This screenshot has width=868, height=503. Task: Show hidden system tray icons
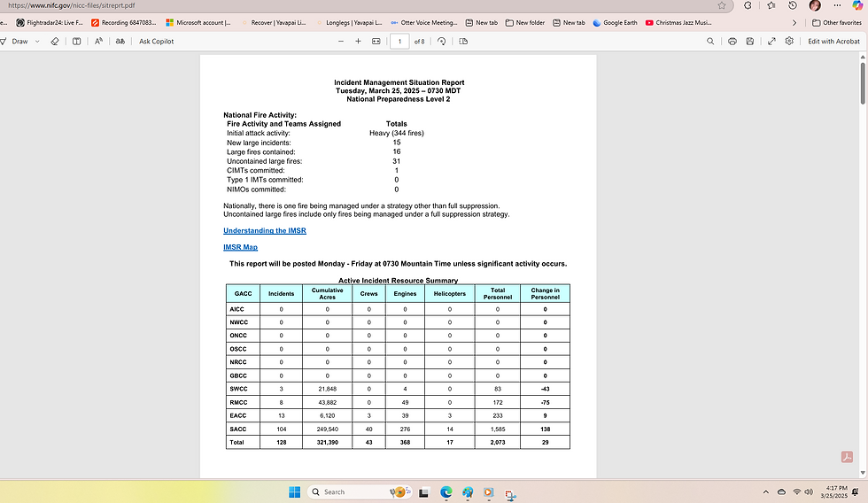(x=765, y=492)
